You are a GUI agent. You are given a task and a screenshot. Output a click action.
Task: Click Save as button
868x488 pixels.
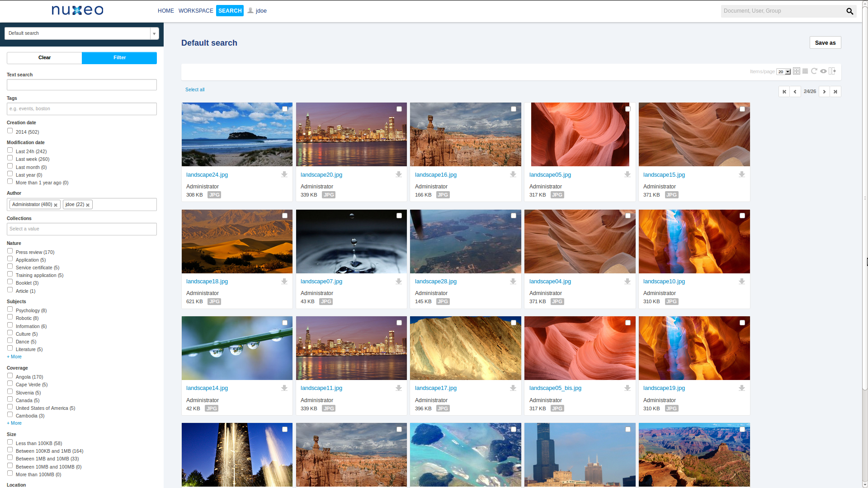pyautogui.click(x=825, y=43)
